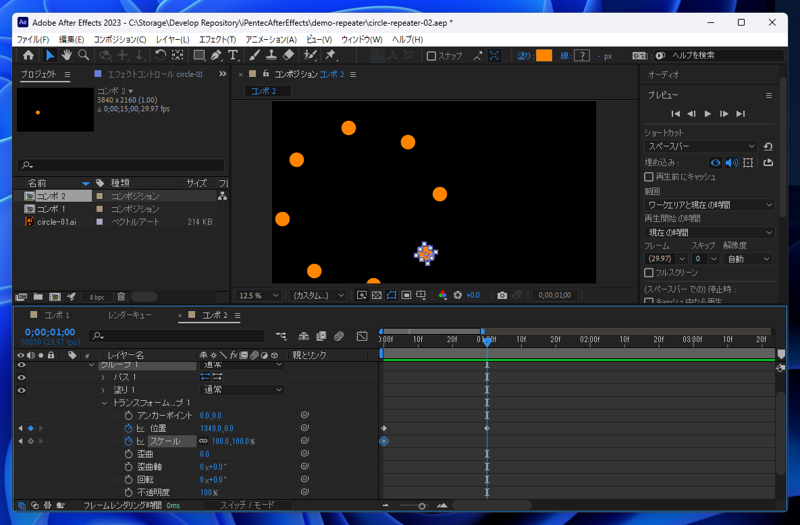800x525 pixels.
Task: Open the スペースバー shortcut dropdown
Action: [700, 146]
